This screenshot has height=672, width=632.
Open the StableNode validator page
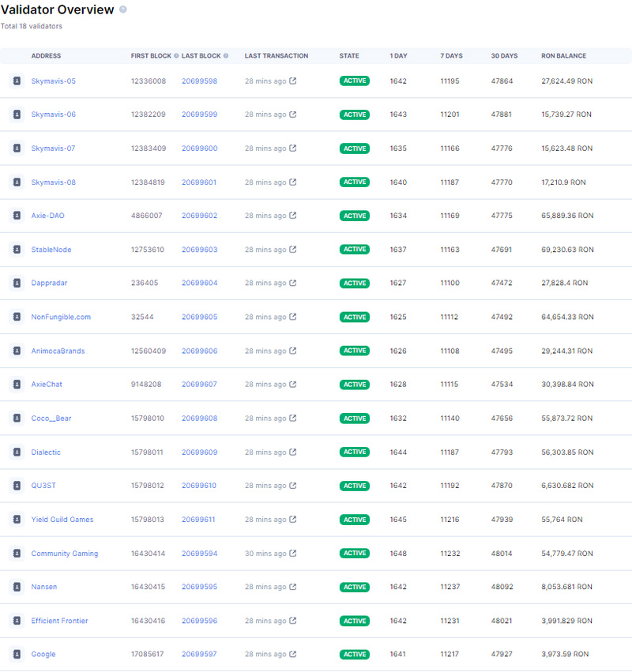coord(51,250)
